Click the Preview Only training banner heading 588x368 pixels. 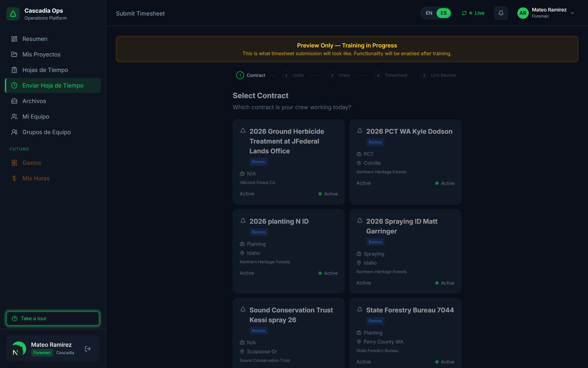tap(347, 46)
